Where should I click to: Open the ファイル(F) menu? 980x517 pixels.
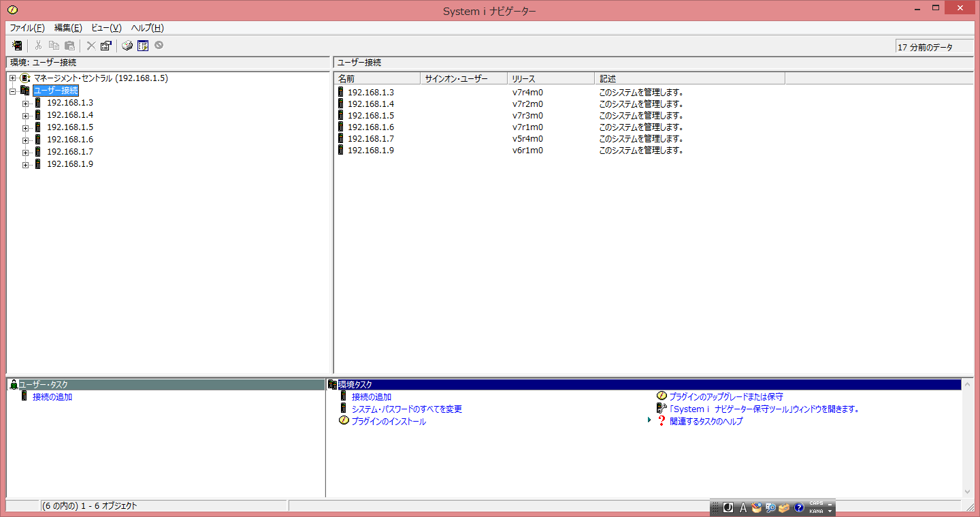tap(27, 28)
